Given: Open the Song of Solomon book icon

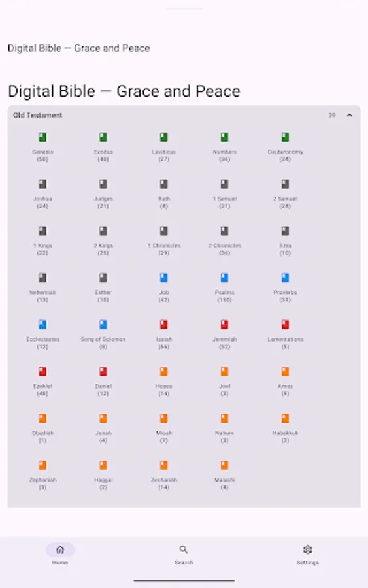Looking at the screenshot, I should point(103,325).
